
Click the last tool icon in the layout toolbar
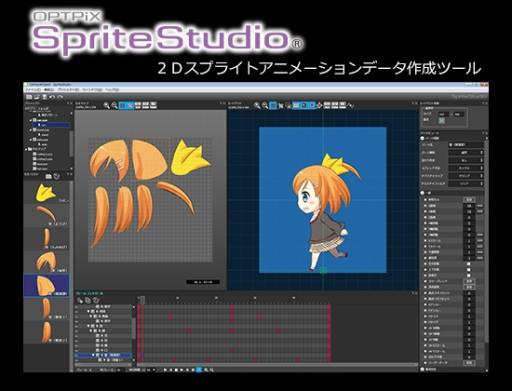click(x=350, y=106)
